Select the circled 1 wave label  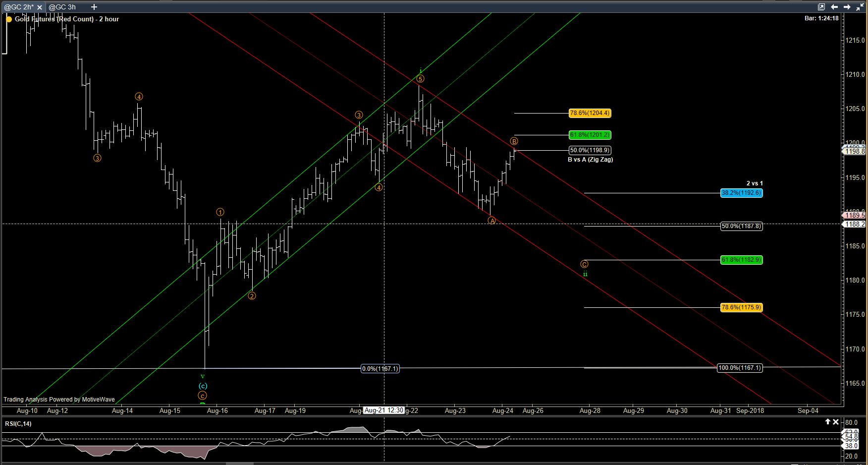click(x=220, y=212)
